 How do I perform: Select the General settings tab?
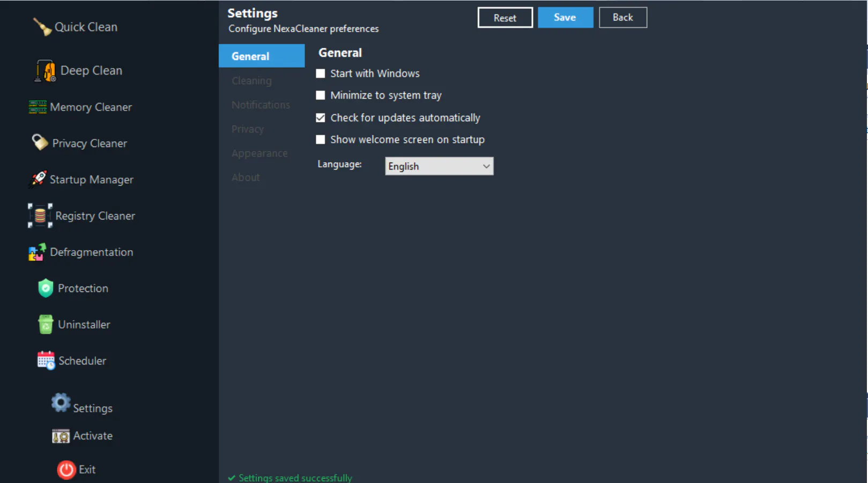(x=262, y=56)
